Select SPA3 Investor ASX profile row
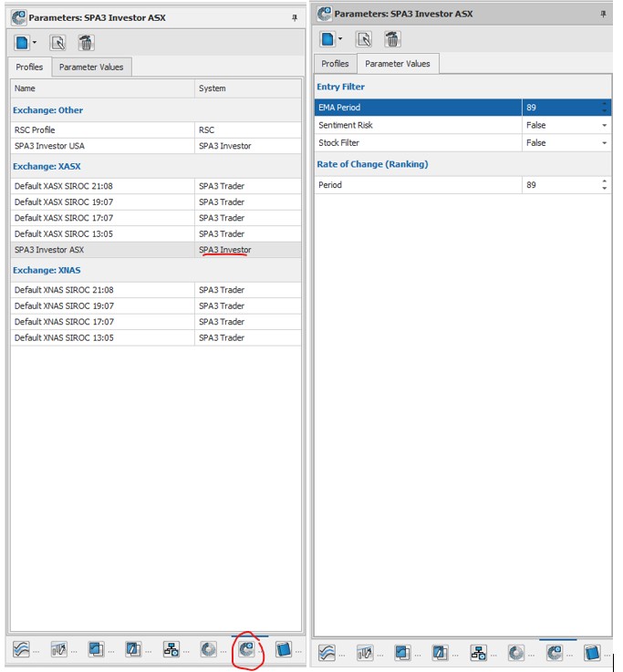 pos(156,250)
